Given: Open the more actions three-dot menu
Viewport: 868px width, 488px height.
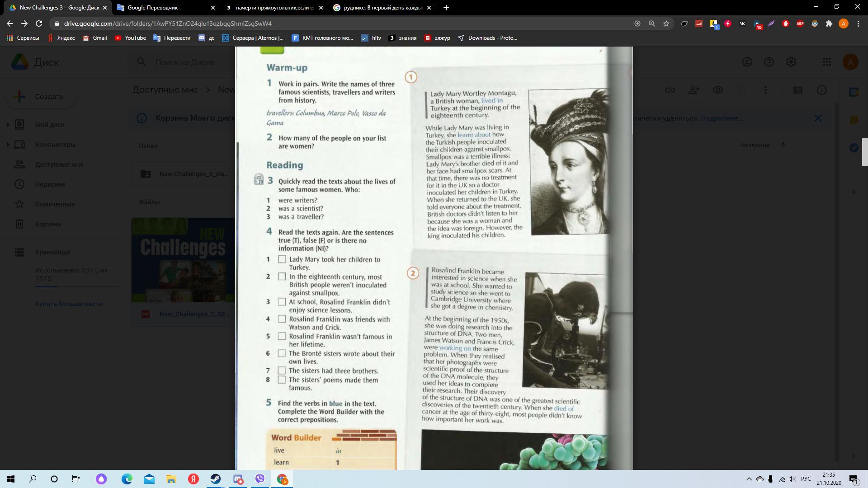Looking at the screenshot, I should 765,90.
